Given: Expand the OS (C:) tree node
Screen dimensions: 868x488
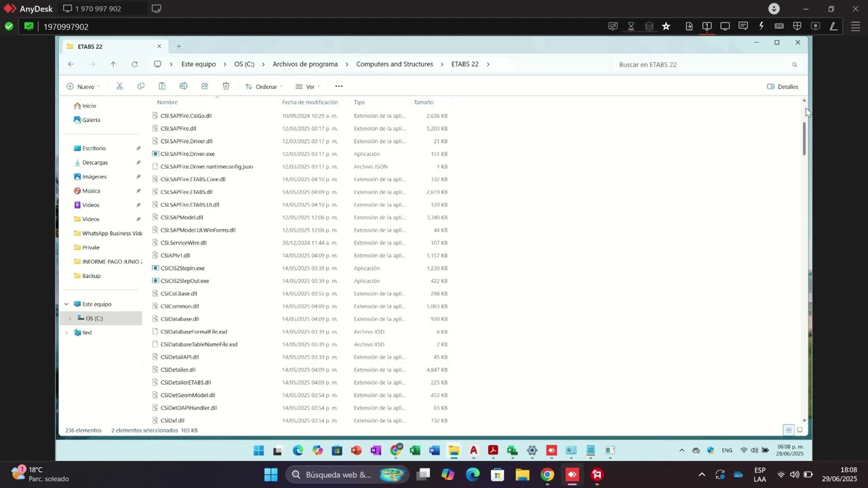Looking at the screenshot, I should pos(70,319).
